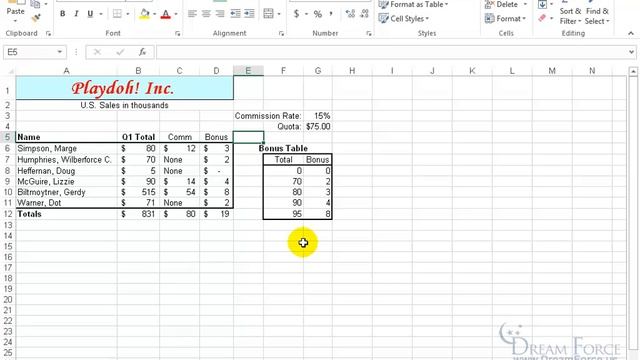Open Alignment settings dialog launcher
The width and height of the screenshot is (640, 360).
pos(281,33)
